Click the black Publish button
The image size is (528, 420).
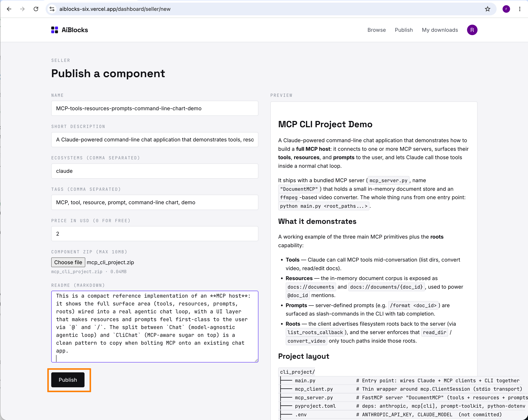click(68, 380)
